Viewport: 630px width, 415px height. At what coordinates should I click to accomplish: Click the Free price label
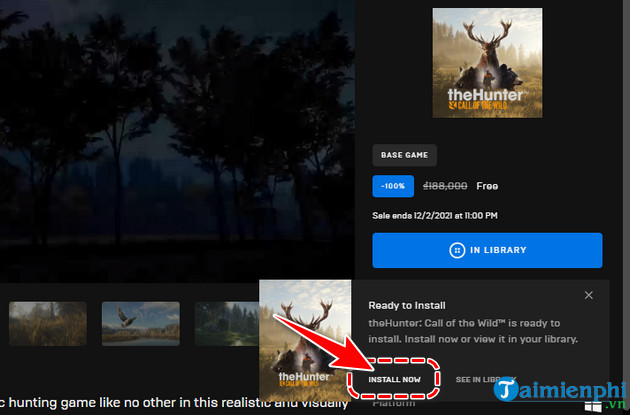pos(487,186)
